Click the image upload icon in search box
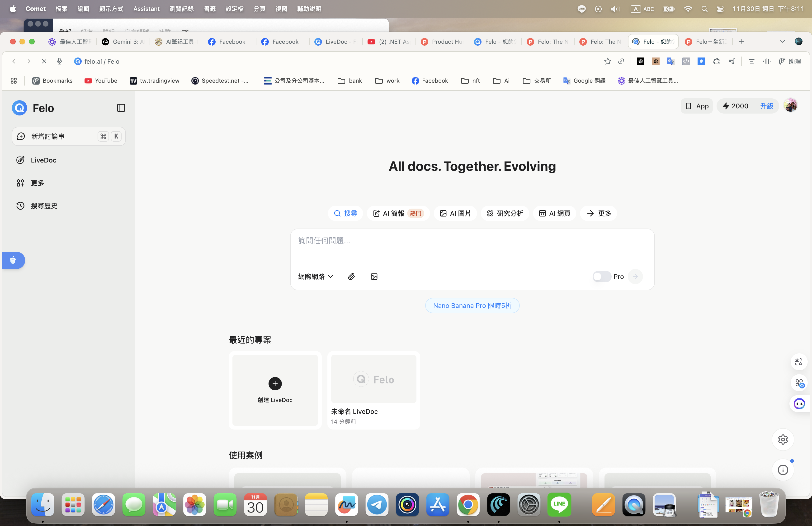Image resolution: width=812 pixels, height=526 pixels. 374,277
